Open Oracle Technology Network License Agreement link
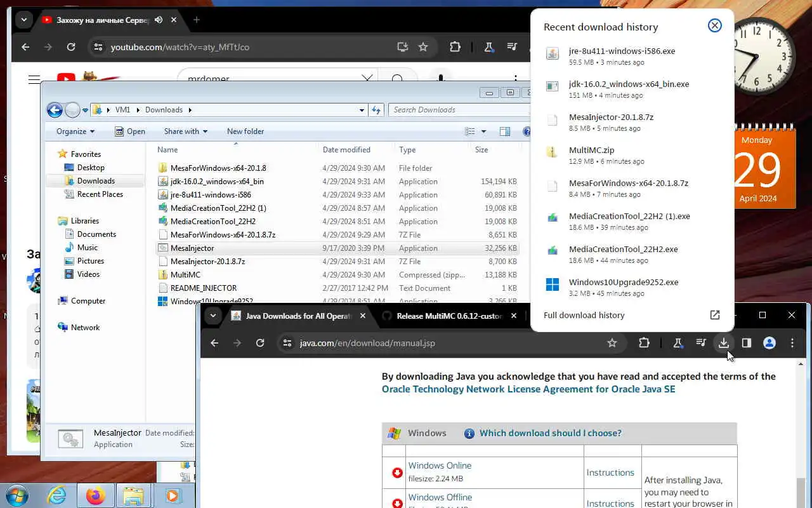 tap(528, 389)
